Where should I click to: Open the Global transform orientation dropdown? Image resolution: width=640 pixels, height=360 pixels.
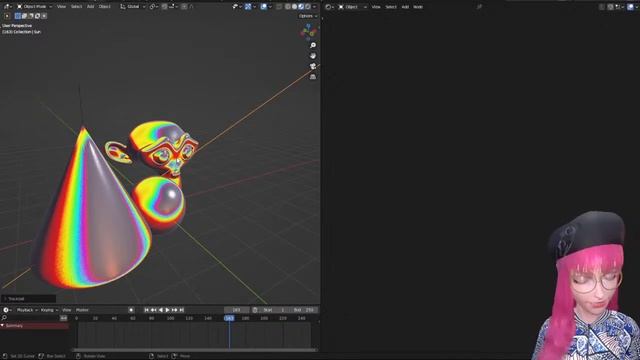tap(133, 7)
